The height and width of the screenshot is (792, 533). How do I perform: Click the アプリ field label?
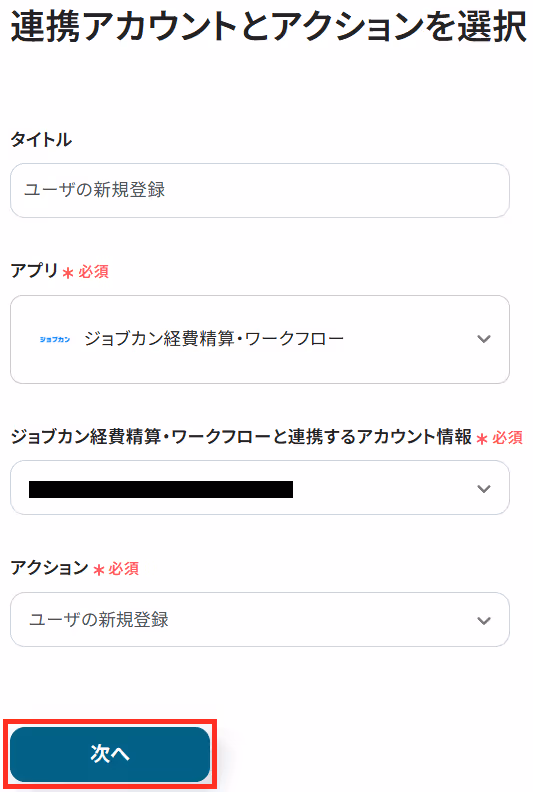click(x=34, y=271)
